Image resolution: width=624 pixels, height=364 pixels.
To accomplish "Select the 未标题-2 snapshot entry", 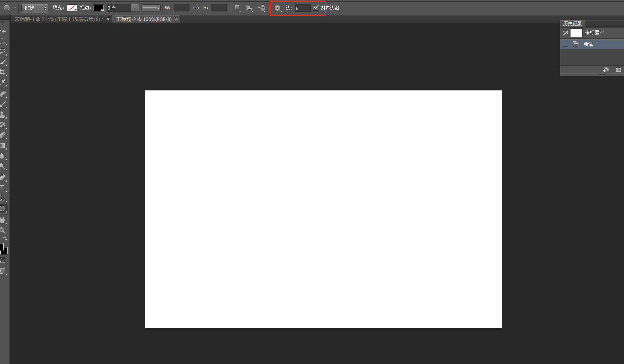I will 592,33.
